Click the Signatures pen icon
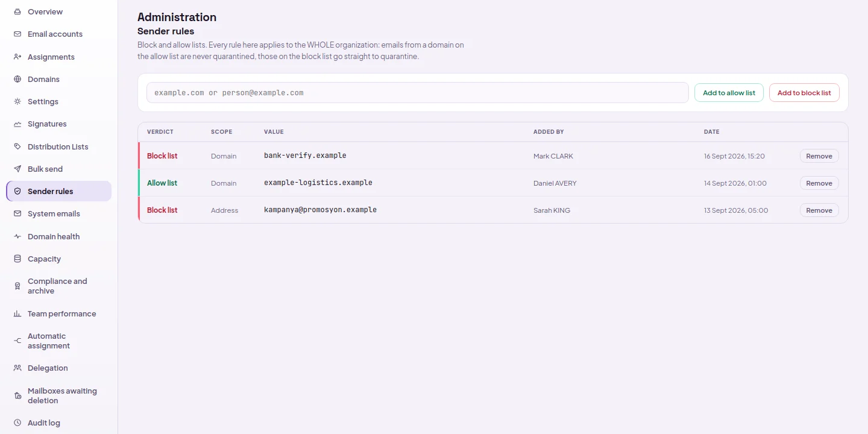 [17, 124]
